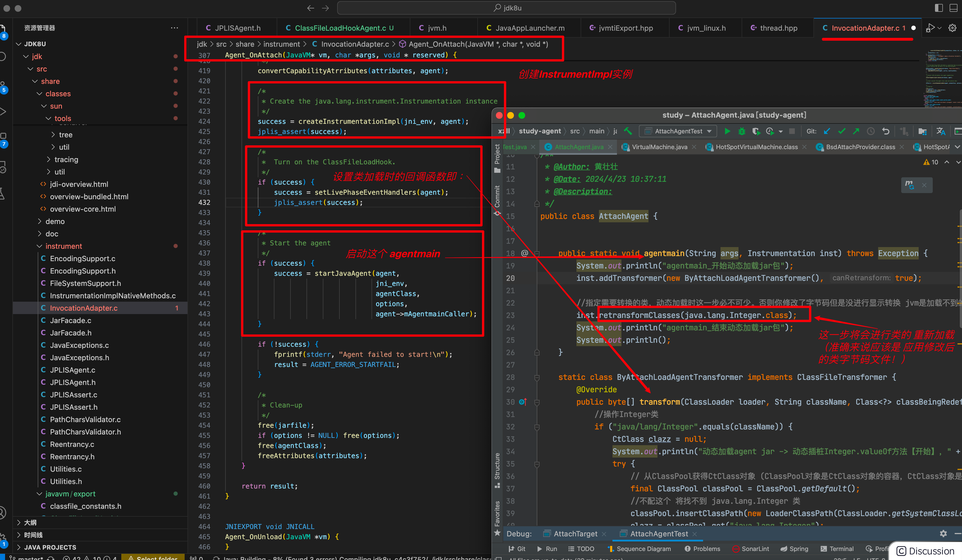Click the jdk8u search field
Screen dimensions: 962x560
(506, 8)
